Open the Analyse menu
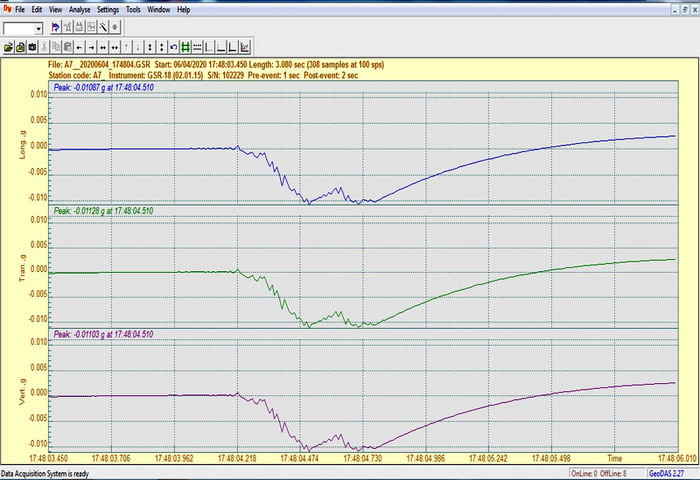This screenshot has height=480, width=700. click(x=79, y=9)
